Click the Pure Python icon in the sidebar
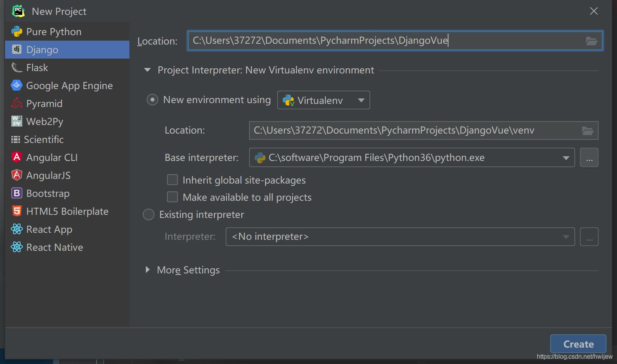 coord(17,32)
